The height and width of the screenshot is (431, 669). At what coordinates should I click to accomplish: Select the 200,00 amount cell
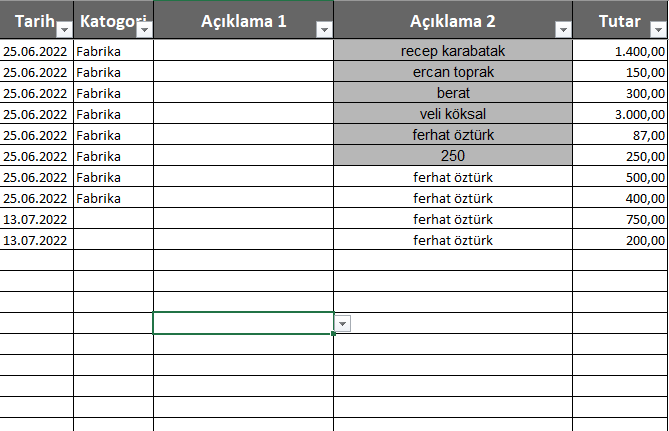(620, 240)
